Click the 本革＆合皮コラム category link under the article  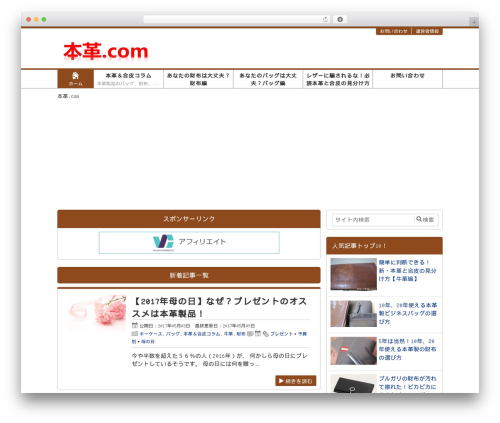click(202, 334)
